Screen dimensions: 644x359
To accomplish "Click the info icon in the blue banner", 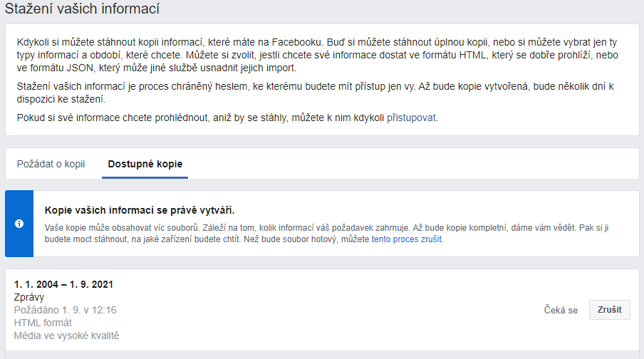I will pyautogui.click(x=19, y=224).
